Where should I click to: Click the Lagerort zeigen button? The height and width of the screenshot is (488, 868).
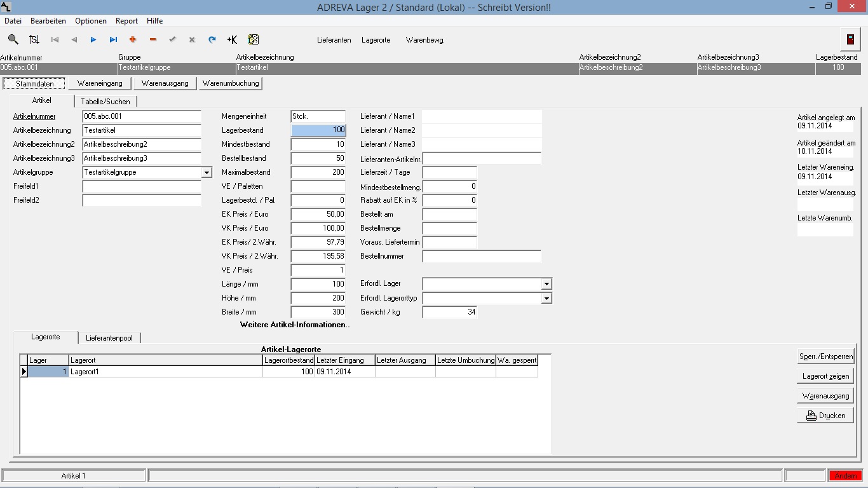pos(825,376)
